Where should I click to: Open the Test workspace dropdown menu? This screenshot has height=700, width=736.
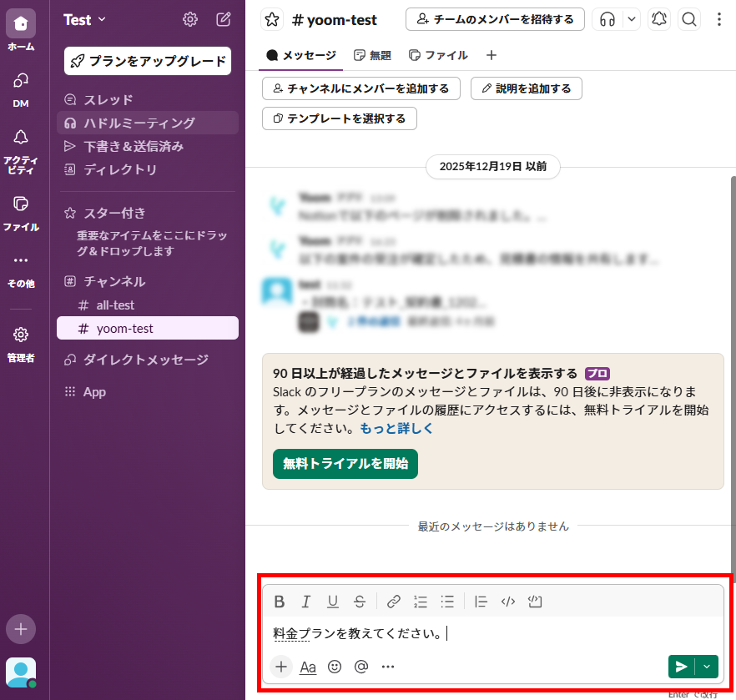pyautogui.click(x=84, y=20)
